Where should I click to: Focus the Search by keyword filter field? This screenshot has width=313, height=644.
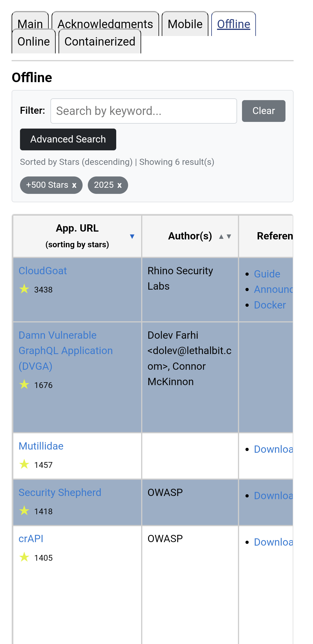[144, 111]
